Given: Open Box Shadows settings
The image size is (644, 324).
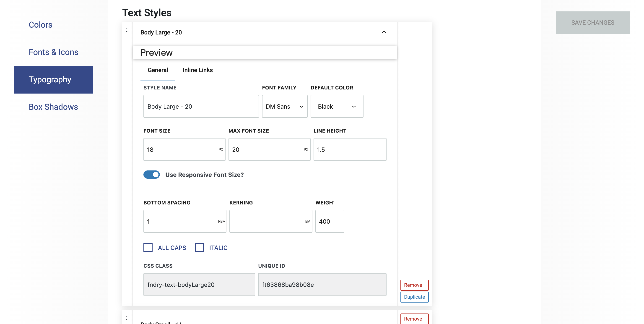Looking at the screenshot, I should [53, 107].
